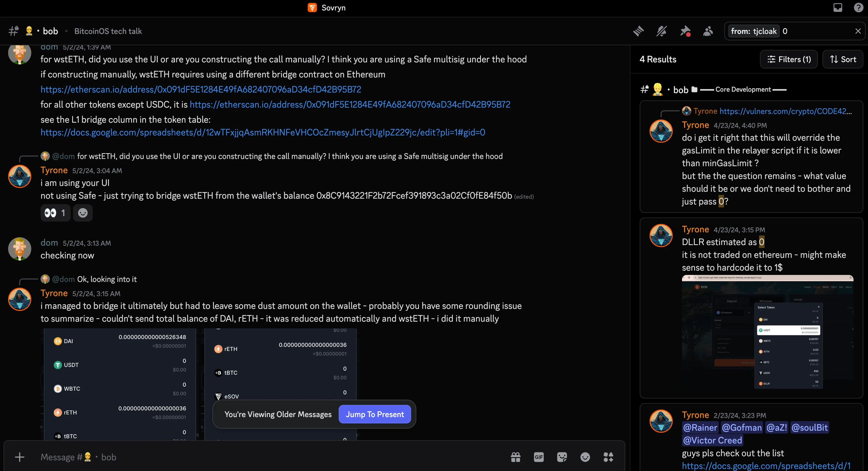Click Tyrone's avatar in 4/23/24 4:40 PM result

(661, 131)
